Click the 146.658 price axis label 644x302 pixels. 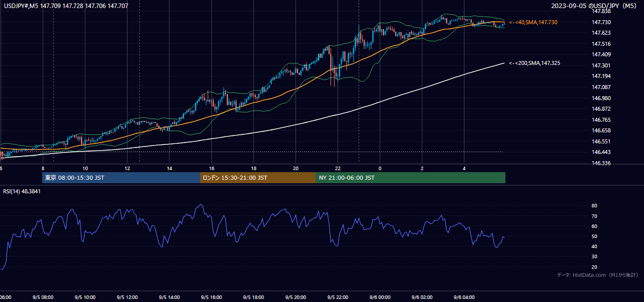click(601, 130)
